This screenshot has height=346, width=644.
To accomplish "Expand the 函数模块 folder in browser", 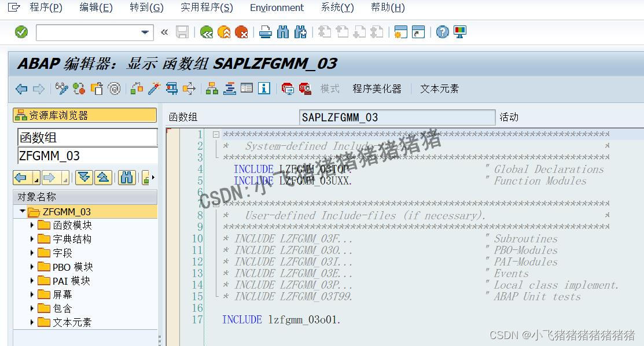I will point(32,225).
